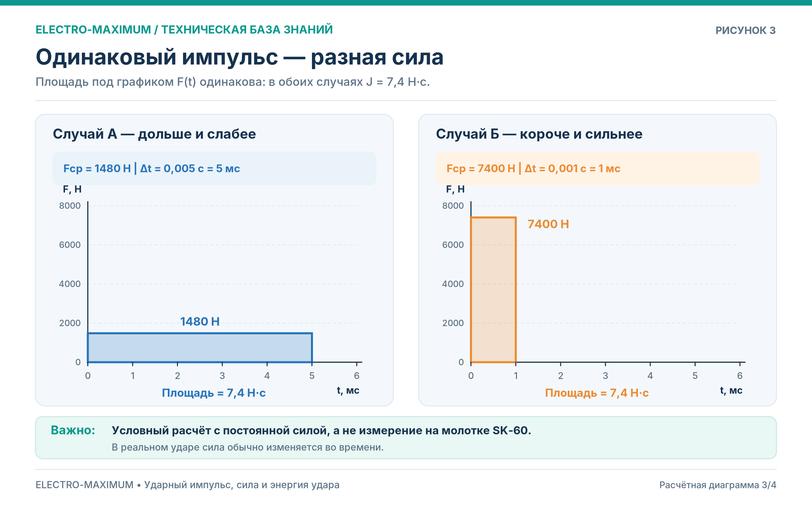Screen dimensions: 812x508
Task: Click the t, мс axis label in chart A
Action: point(348,390)
